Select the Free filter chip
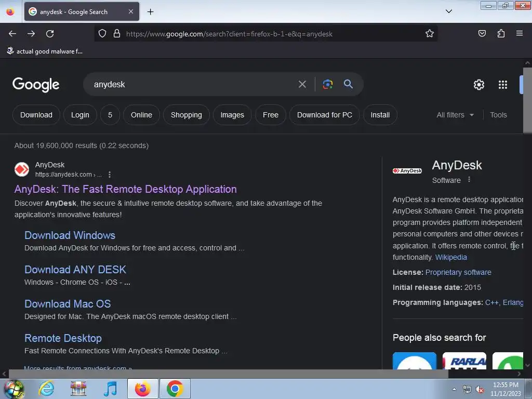Viewport: 532px width, 399px height. pos(270,115)
